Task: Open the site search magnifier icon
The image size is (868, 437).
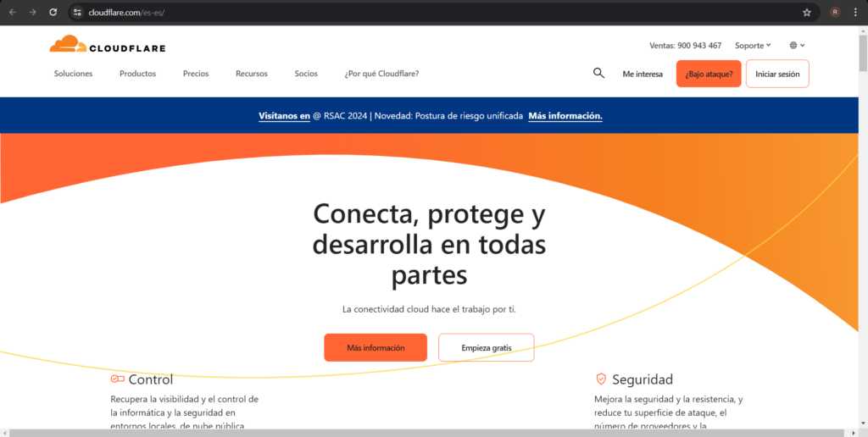Action: [x=598, y=73]
